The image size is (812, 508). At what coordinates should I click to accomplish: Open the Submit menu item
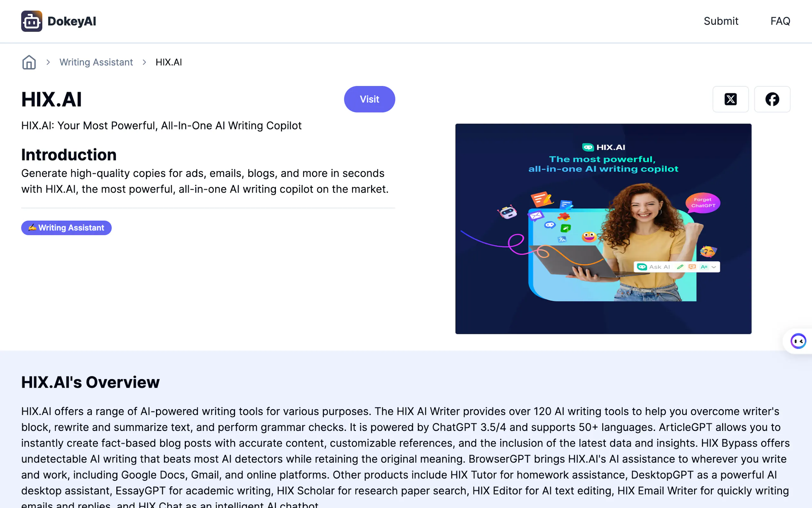point(721,21)
